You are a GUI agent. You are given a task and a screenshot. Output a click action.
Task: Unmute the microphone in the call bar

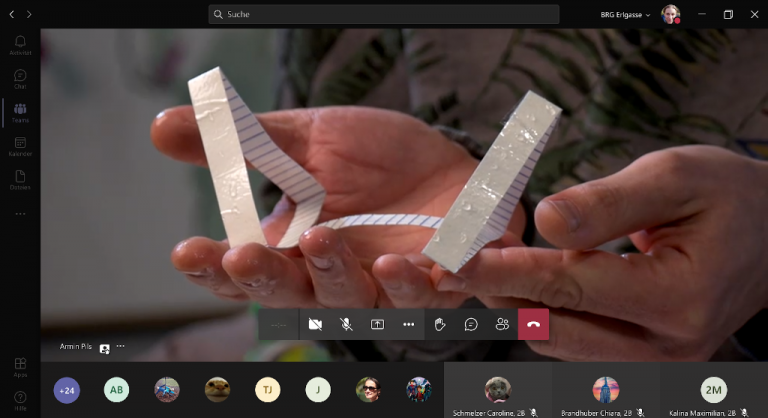[346, 324]
